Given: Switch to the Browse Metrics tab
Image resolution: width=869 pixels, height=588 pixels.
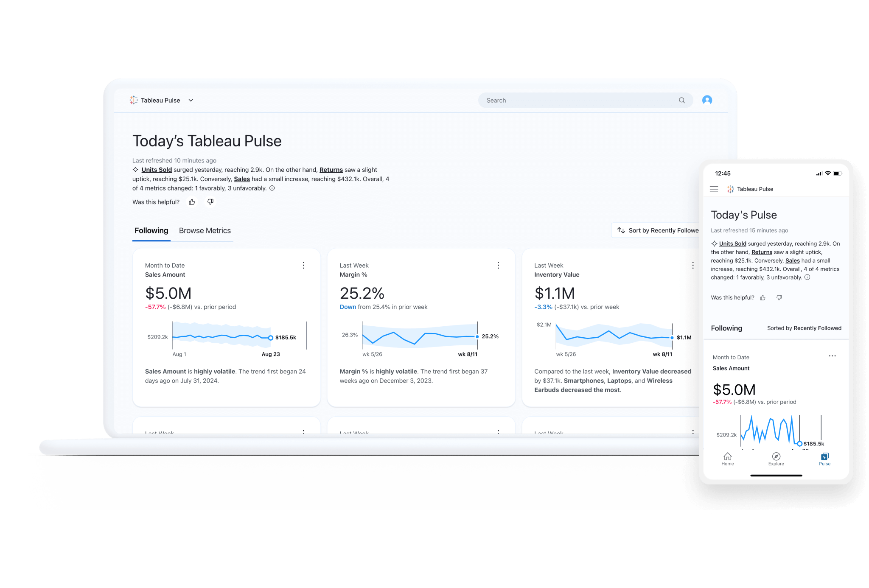Looking at the screenshot, I should pos(205,231).
